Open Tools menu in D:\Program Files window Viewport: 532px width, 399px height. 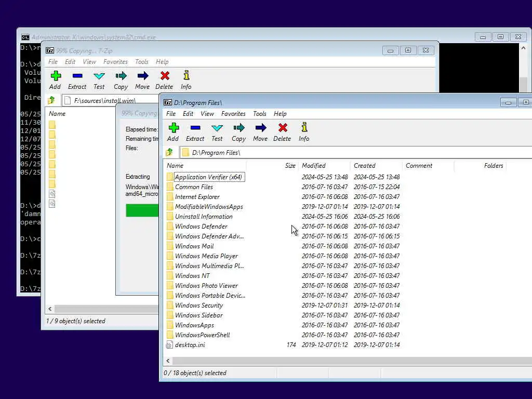click(x=260, y=114)
